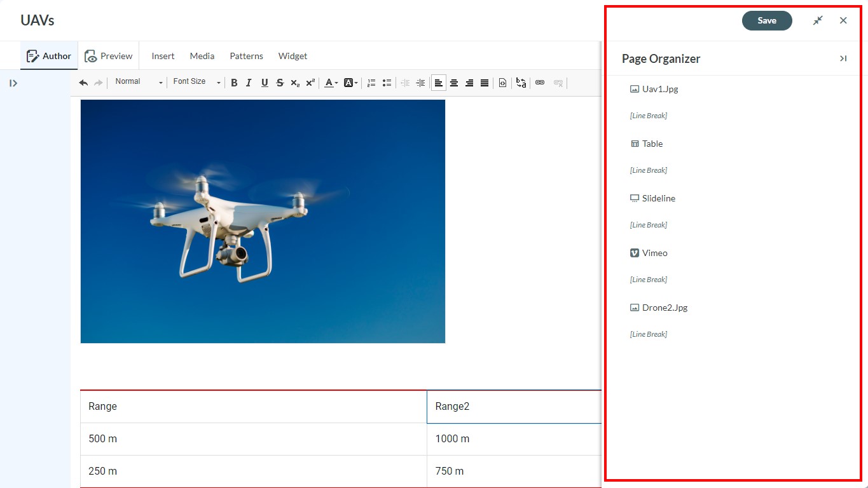Viewport: 868px width, 488px height.
Task: Switch to the Preview tab
Action: point(109,56)
